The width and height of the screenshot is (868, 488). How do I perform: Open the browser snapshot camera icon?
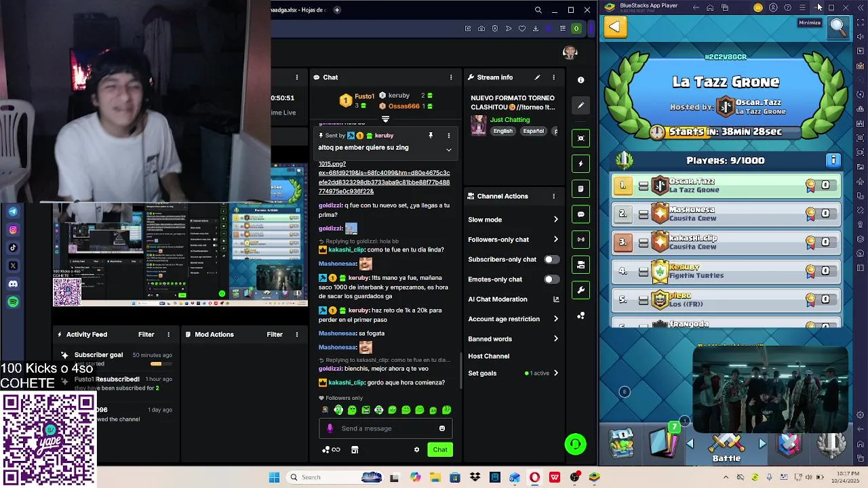pyautogui.click(x=481, y=28)
